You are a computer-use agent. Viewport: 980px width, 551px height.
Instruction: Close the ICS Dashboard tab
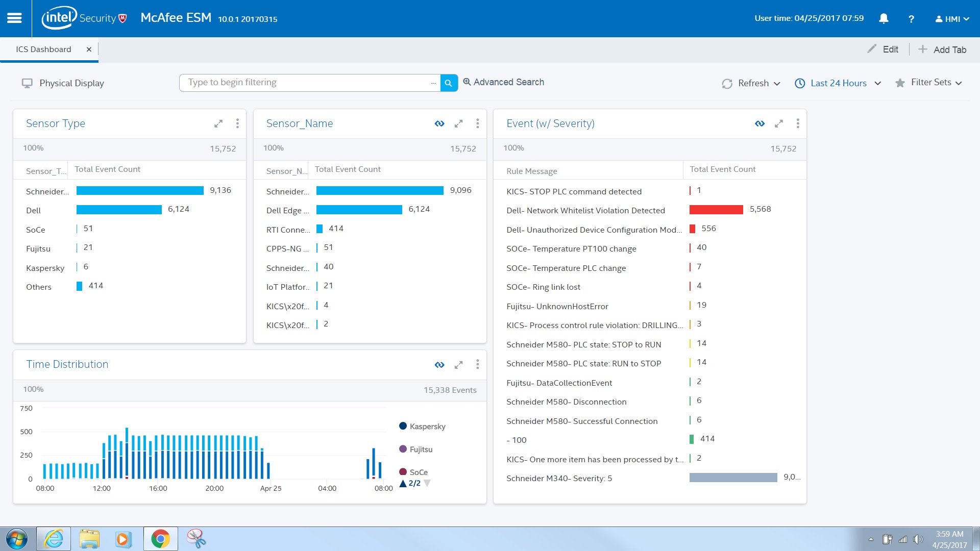pos(89,49)
